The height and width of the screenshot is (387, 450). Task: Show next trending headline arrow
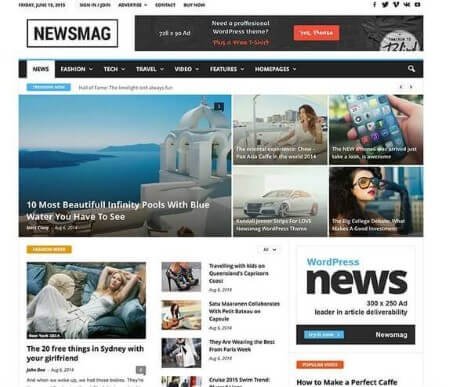[411, 87]
